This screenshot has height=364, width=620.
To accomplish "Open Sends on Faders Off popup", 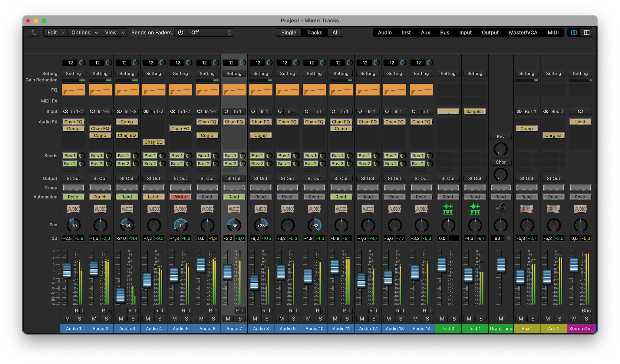I will click(210, 32).
